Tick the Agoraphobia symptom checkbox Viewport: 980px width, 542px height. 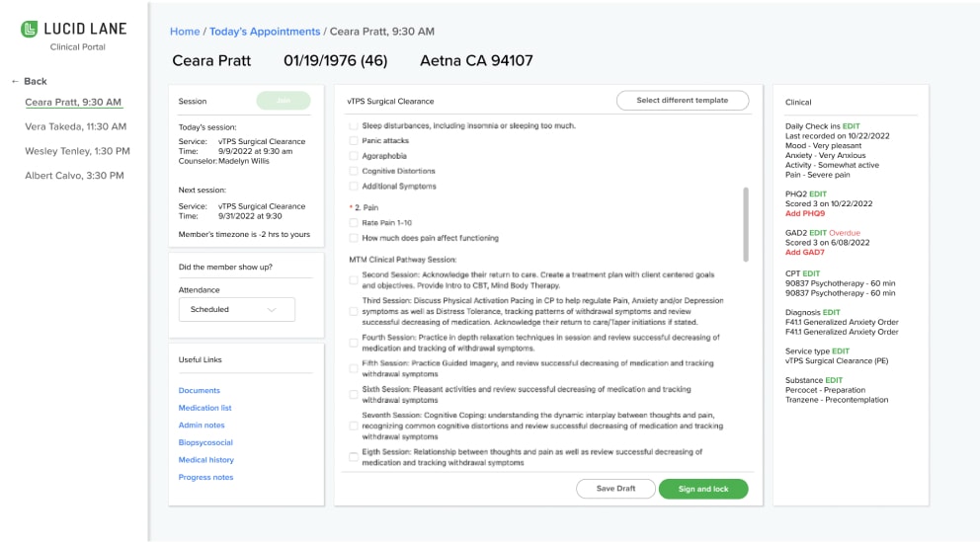tap(354, 156)
